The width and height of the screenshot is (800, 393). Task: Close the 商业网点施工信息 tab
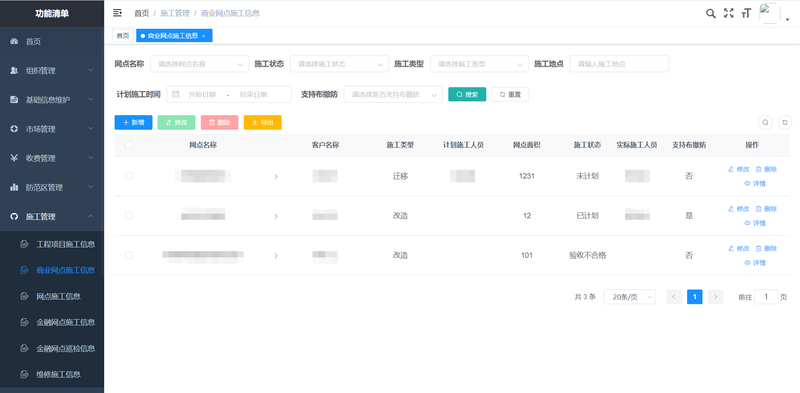pos(204,36)
